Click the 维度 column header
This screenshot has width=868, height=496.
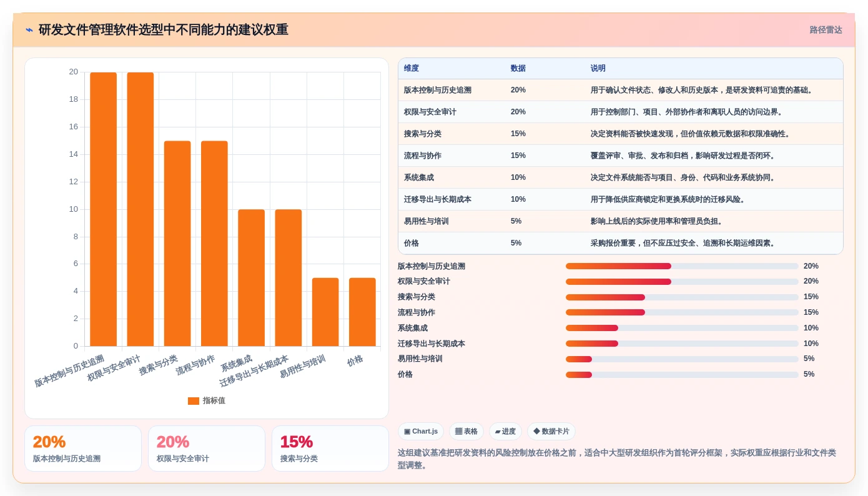coord(412,68)
